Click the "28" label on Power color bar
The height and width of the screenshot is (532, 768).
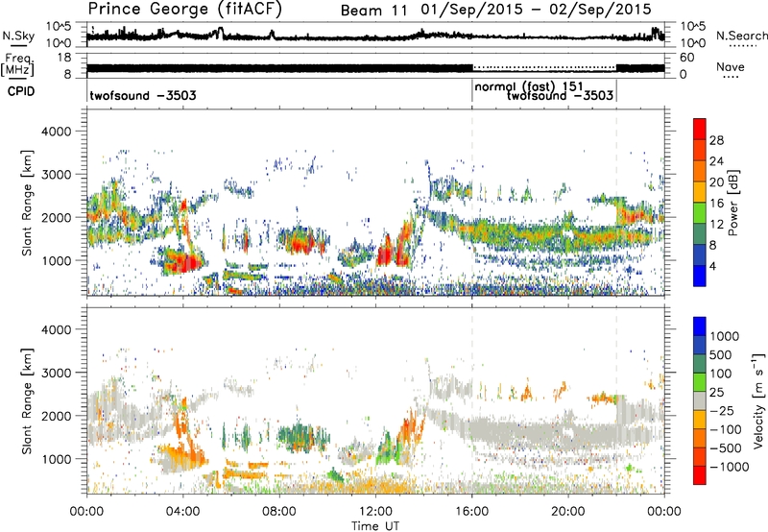[716, 140]
